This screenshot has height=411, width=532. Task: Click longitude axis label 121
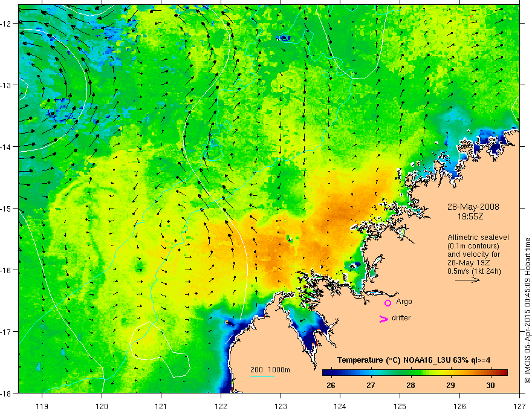point(161,406)
